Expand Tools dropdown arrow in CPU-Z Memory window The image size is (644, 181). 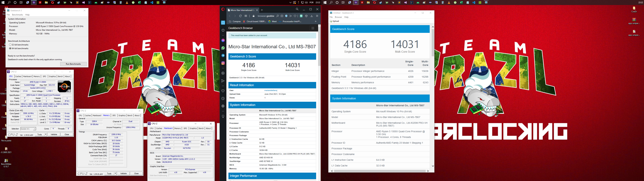(115, 173)
